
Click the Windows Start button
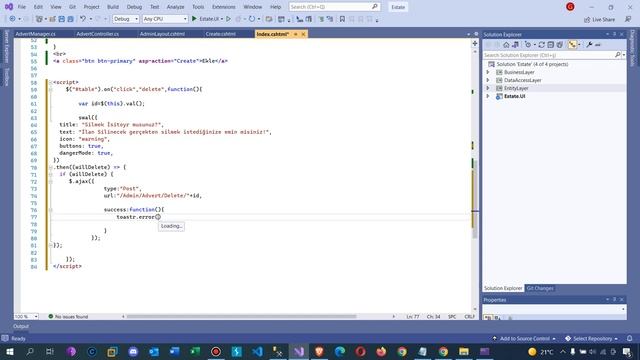(9, 351)
